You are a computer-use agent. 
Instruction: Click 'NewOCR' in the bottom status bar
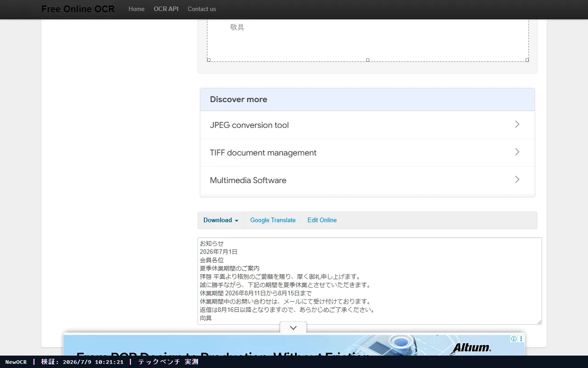[x=16, y=362]
